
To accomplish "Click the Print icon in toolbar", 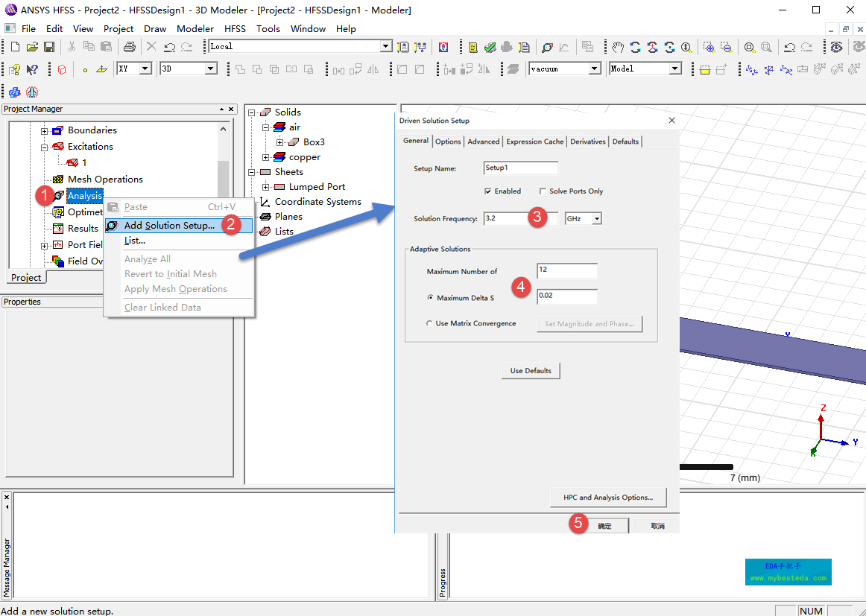I will tap(130, 47).
